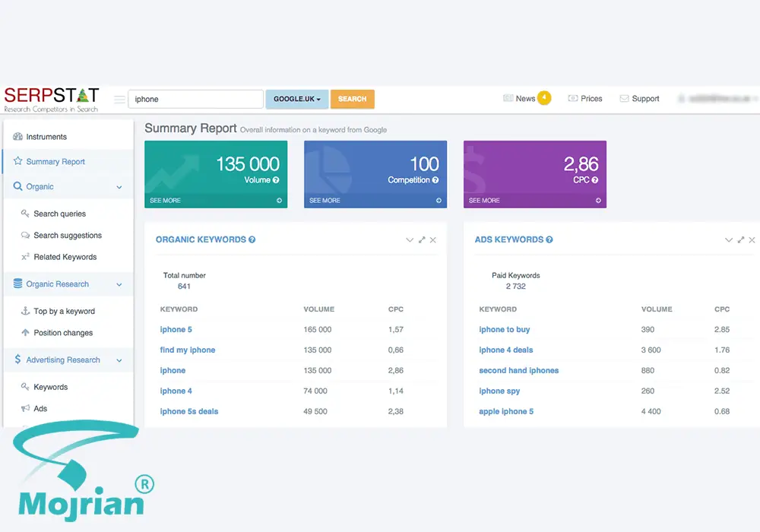
Task: Open Related Keywords
Action: coord(65,257)
